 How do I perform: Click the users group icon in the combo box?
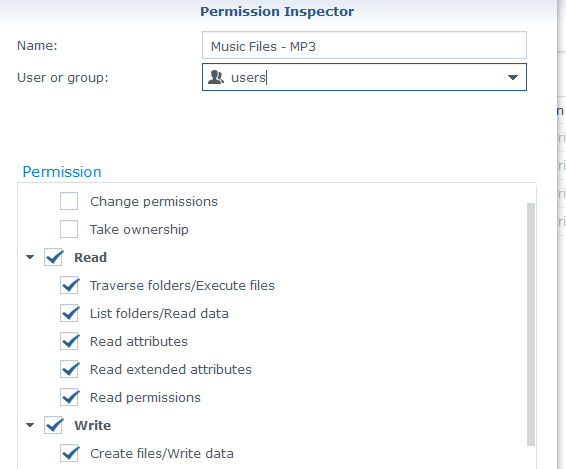point(216,77)
